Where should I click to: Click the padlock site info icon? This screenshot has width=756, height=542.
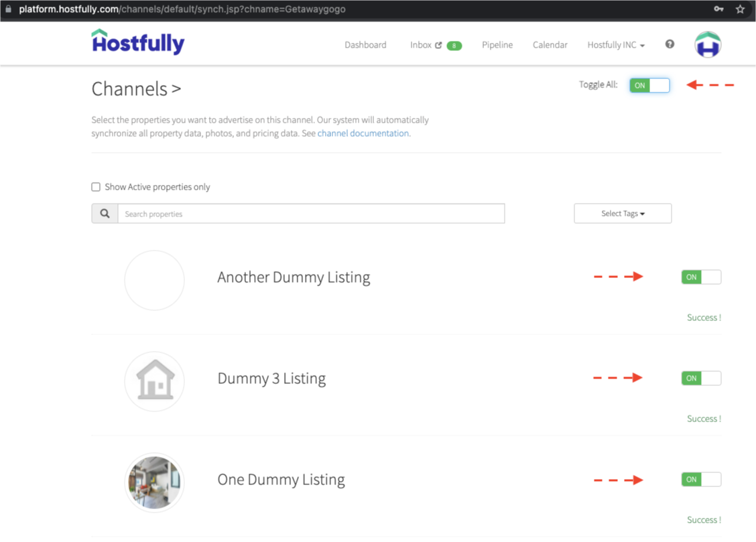pyautogui.click(x=8, y=9)
